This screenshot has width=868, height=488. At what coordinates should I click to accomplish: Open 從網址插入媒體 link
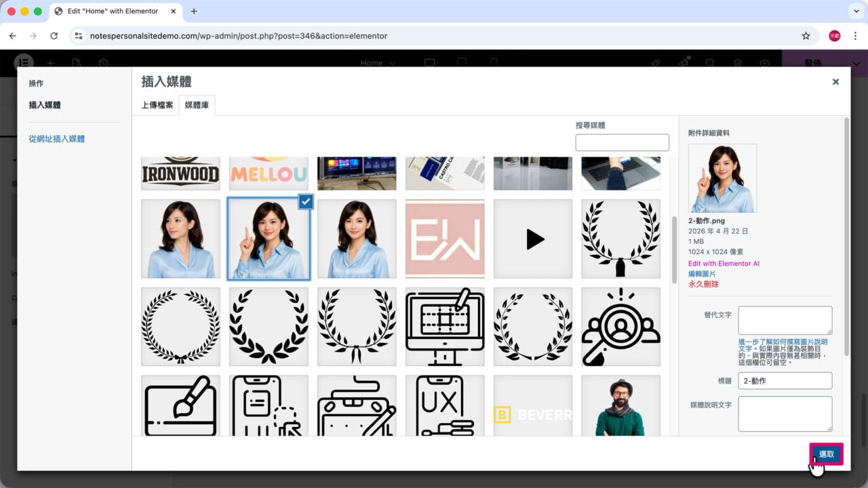click(57, 138)
